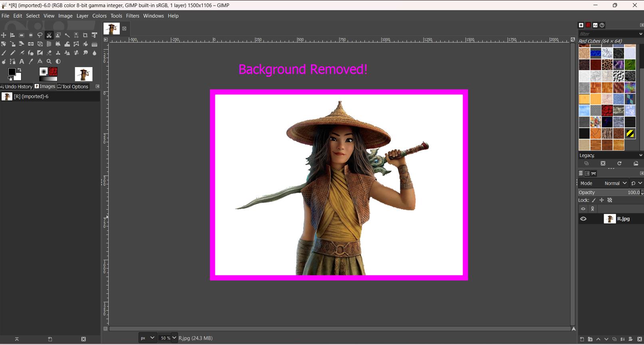This screenshot has height=345, width=644.
Task: Click the foreground black color swatch
Action: point(11,71)
